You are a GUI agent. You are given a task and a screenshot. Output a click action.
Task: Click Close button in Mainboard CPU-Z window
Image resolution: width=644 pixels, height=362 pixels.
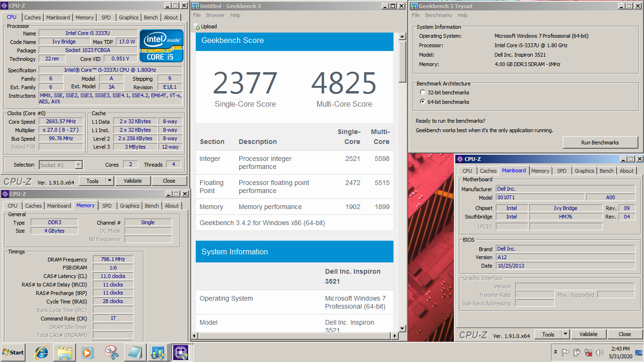[x=625, y=334]
